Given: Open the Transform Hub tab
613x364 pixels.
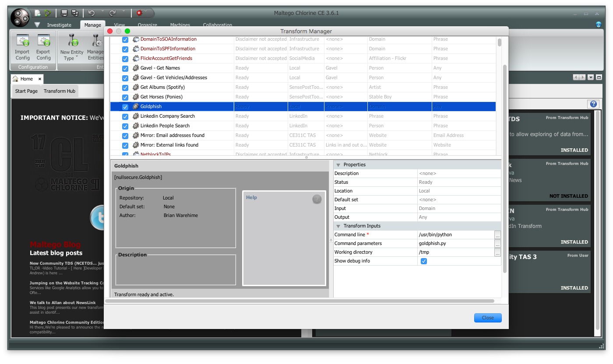Looking at the screenshot, I should pos(60,91).
